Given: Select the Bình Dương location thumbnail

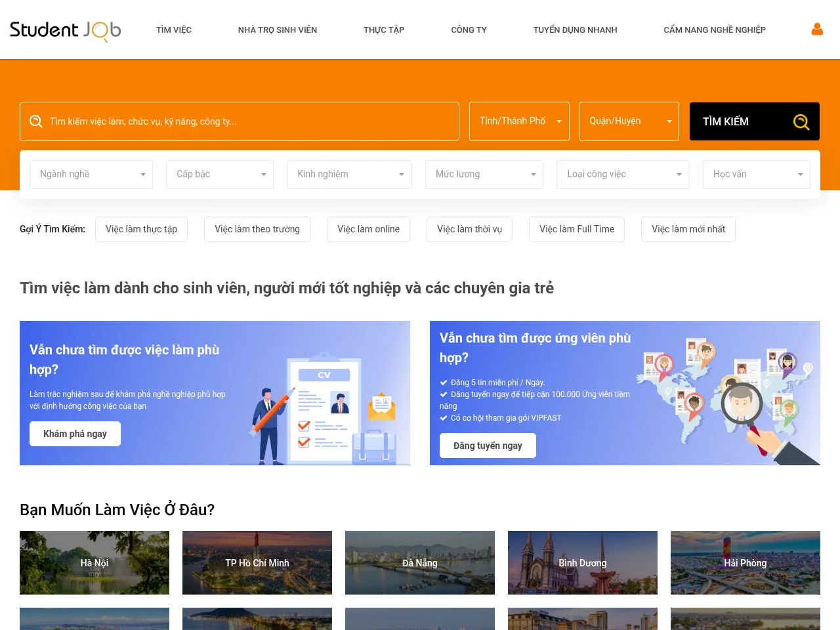Looking at the screenshot, I should click(x=583, y=563).
